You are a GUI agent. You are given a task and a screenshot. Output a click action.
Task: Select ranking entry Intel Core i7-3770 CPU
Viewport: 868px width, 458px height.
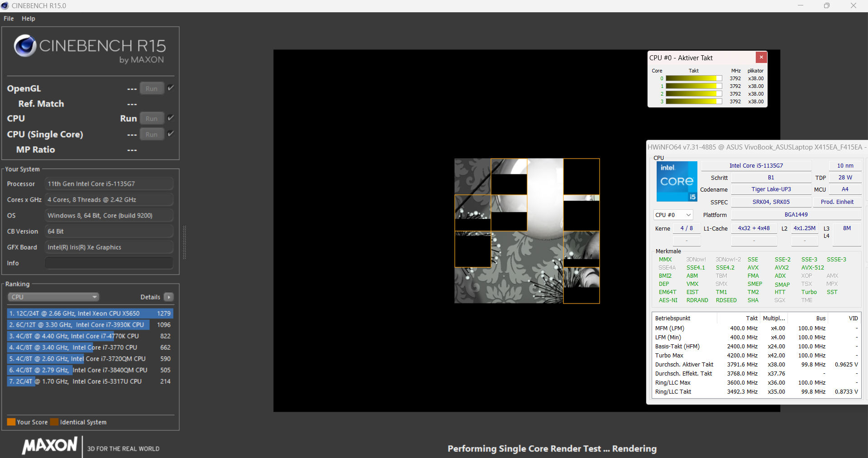coord(90,347)
